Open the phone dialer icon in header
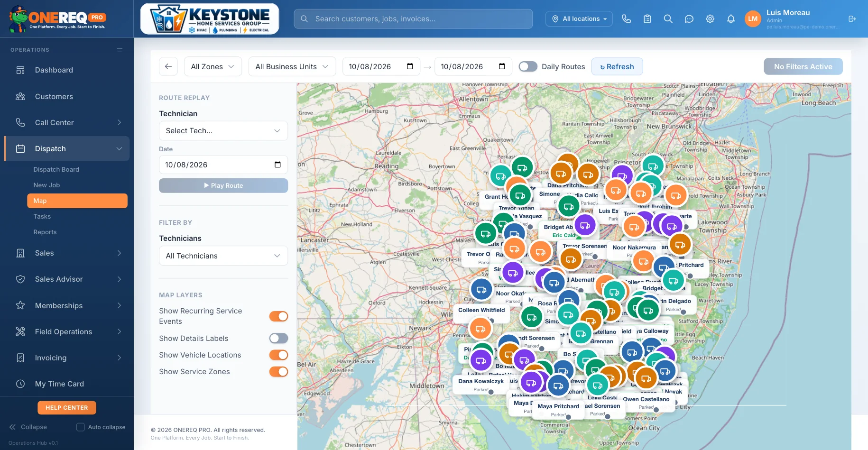The height and width of the screenshot is (450, 868). point(626,19)
